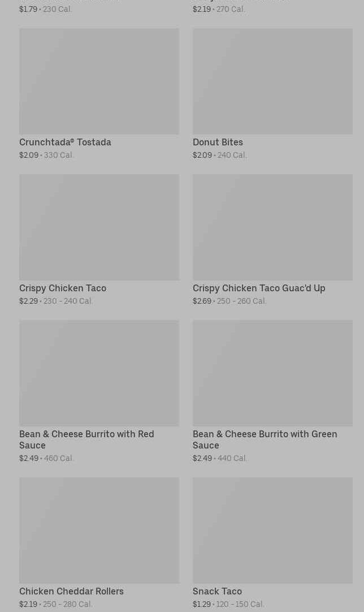Click the Bean & Cheese Burrito Red Sauce image
The image size is (364, 612).
(x=99, y=373)
